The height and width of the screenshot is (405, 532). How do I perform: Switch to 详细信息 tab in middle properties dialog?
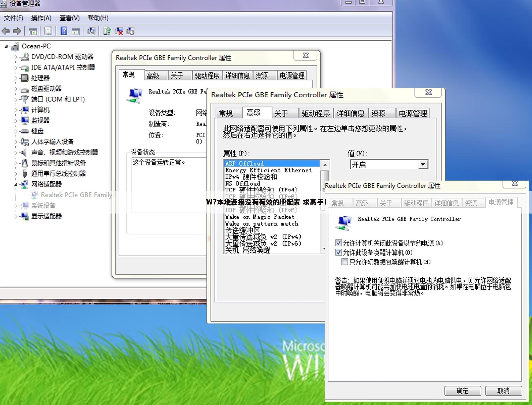[351, 113]
